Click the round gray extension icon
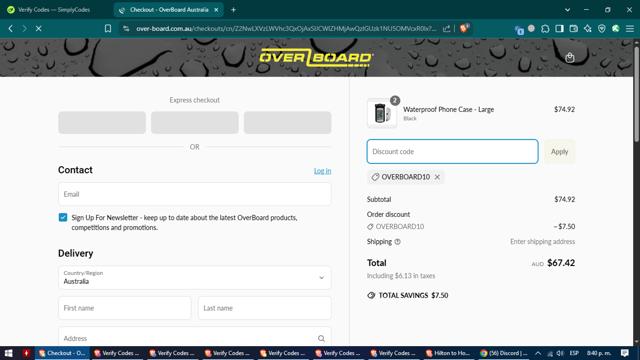This screenshot has width=640, height=360. click(x=531, y=28)
